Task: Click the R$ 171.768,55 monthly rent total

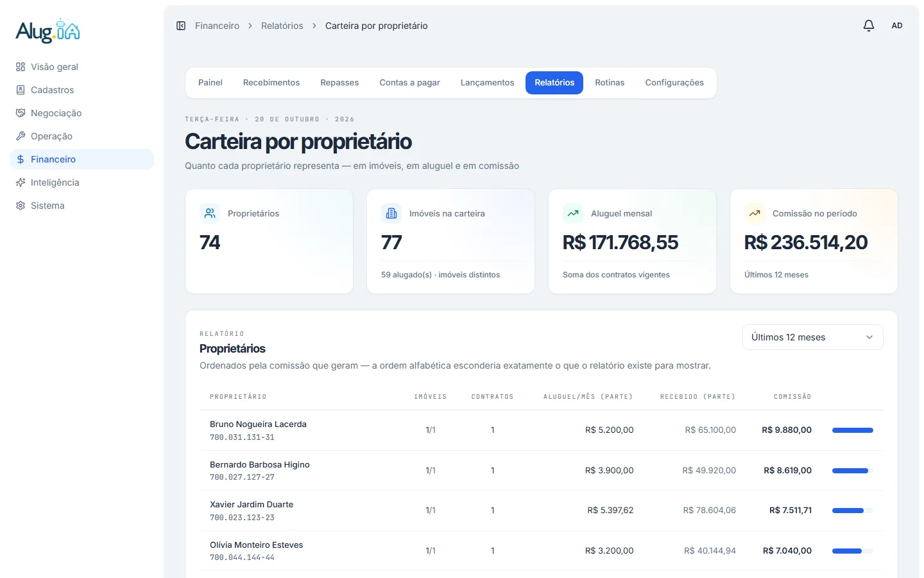Action: (620, 242)
